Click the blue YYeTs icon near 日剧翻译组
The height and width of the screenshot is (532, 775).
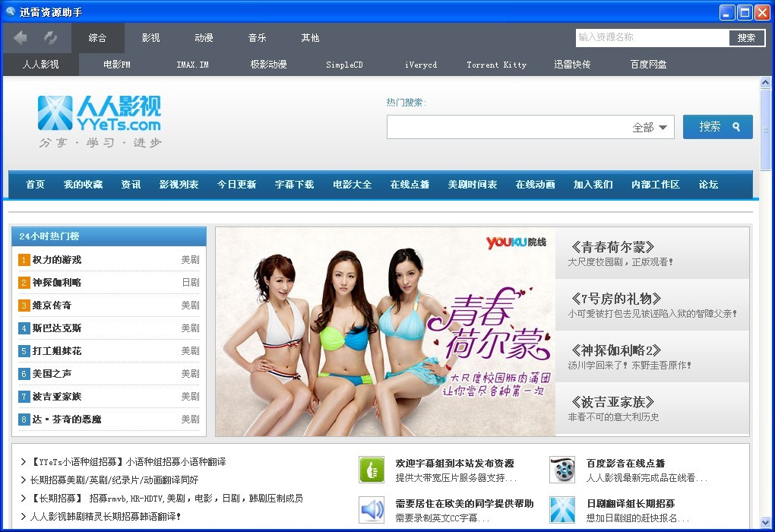[x=562, y=510]
